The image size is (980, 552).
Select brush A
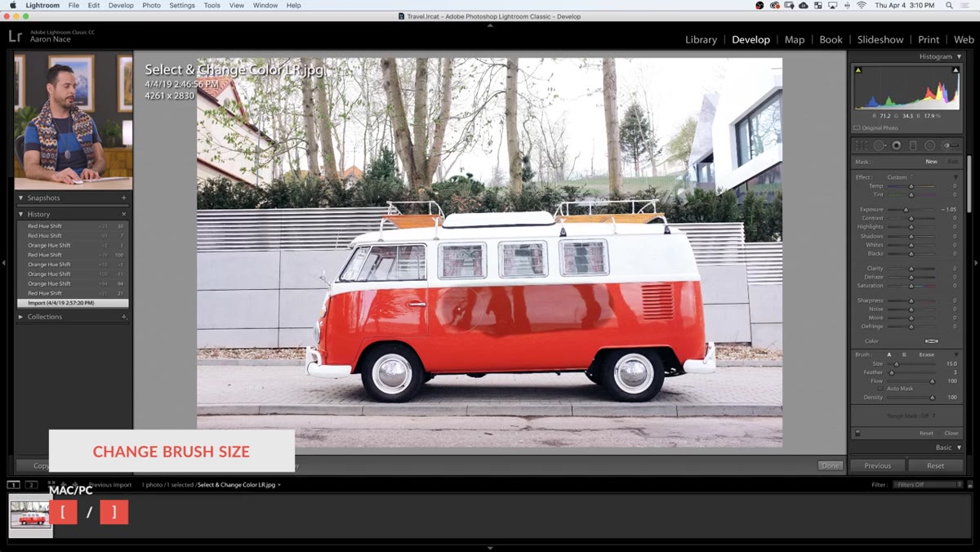(x=889, y=354)
